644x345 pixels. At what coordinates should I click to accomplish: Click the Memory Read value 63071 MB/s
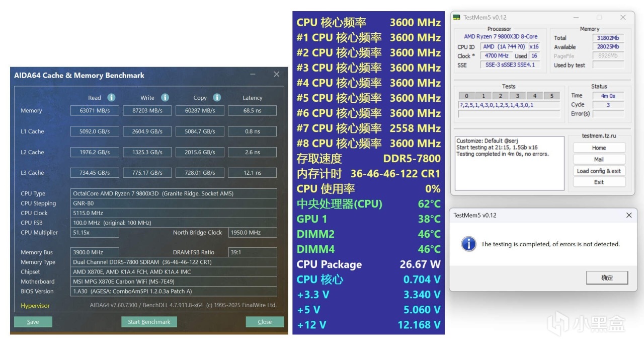coord(95,111)
